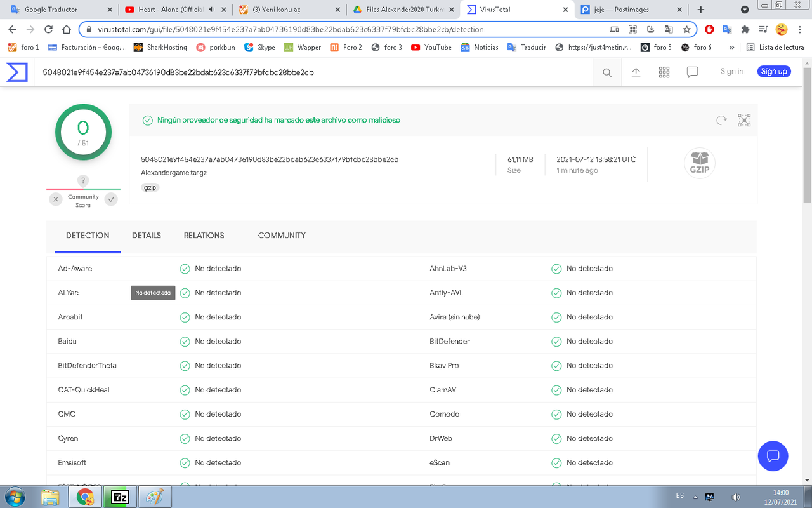The image size is (812, 508).
Task: Click the community score question mark icon
Action: (x=83, y=181)
